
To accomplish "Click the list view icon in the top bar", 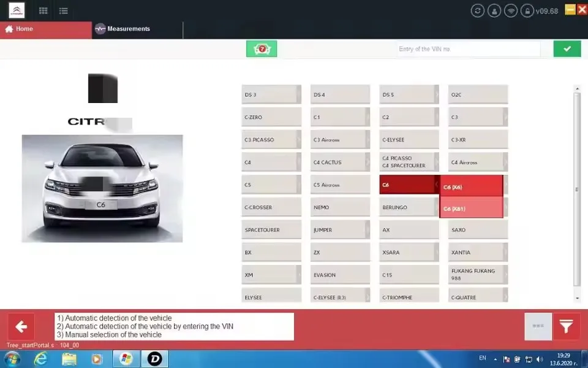I will [63, 10].
